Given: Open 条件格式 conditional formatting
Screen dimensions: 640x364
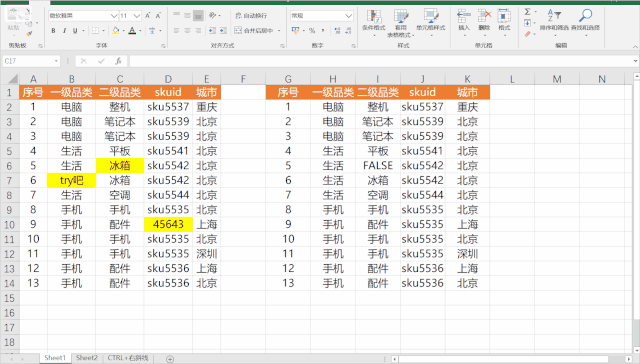Looking at the screenshot, I should pos(373,22).
